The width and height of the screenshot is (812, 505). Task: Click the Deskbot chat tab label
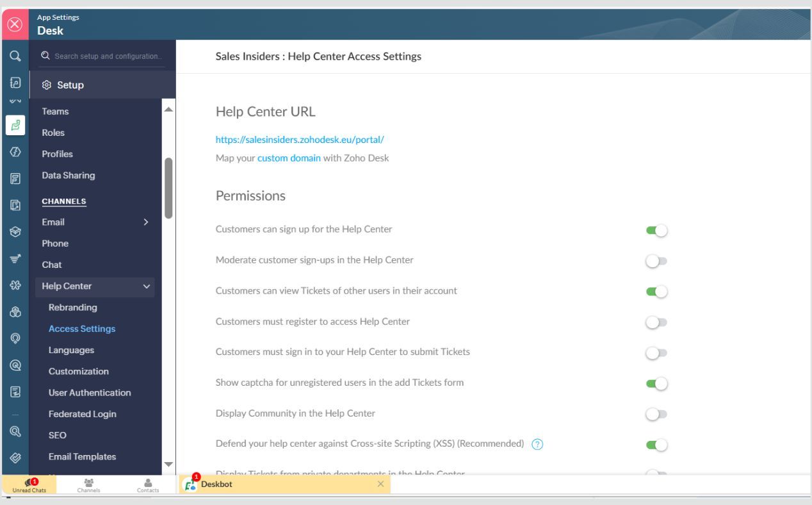click(216, 484)
